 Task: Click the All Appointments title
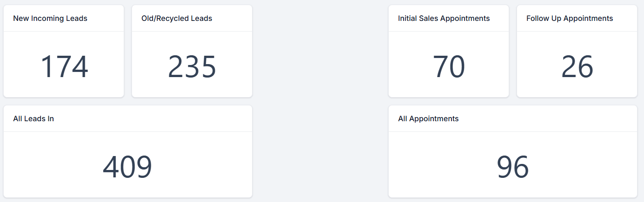(x=428, y=119)
